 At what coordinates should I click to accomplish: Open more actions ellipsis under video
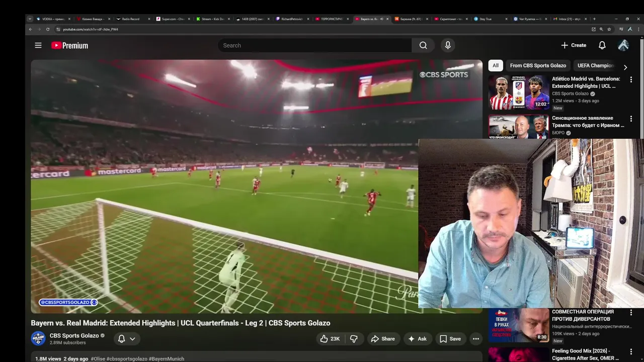pyautogui.click(x=476, y=339)
